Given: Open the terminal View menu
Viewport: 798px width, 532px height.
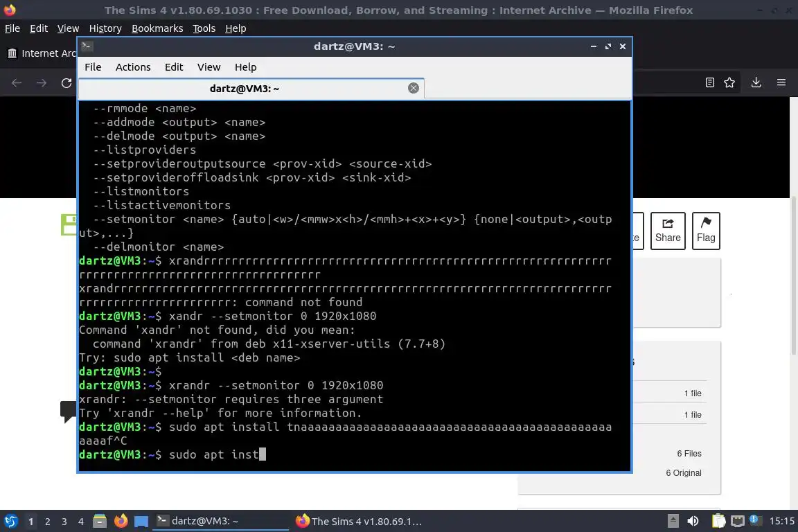Looking at the screenshot, I should [x=209, y=67].
